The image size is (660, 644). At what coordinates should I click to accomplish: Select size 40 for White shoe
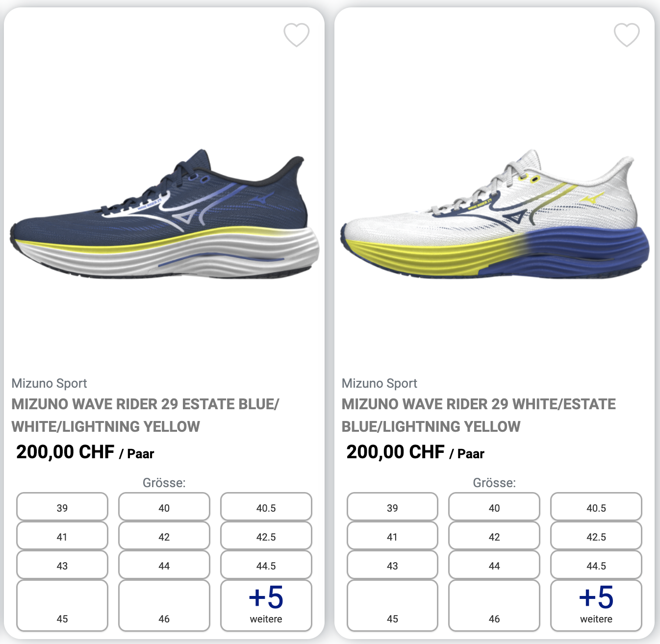pos(494,507)
